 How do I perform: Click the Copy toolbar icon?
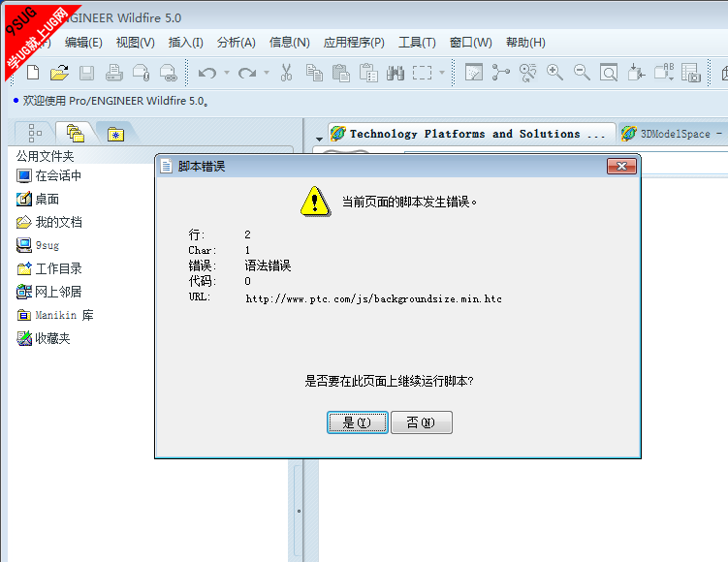(314, 73)
